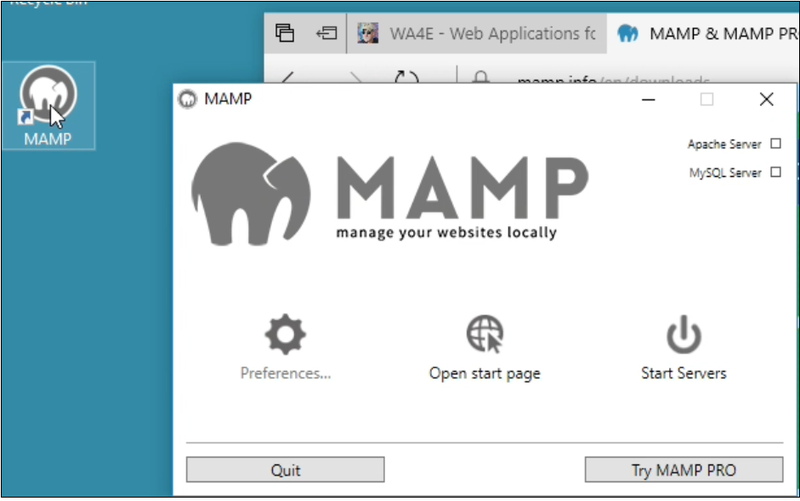Click the Preferences gear icon
The image size is (800, 501).
pos(285,334)
